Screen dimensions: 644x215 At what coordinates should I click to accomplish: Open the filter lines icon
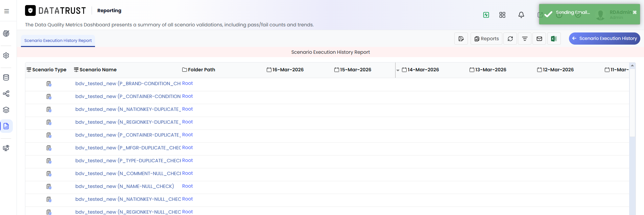click(x=525, y=39)
